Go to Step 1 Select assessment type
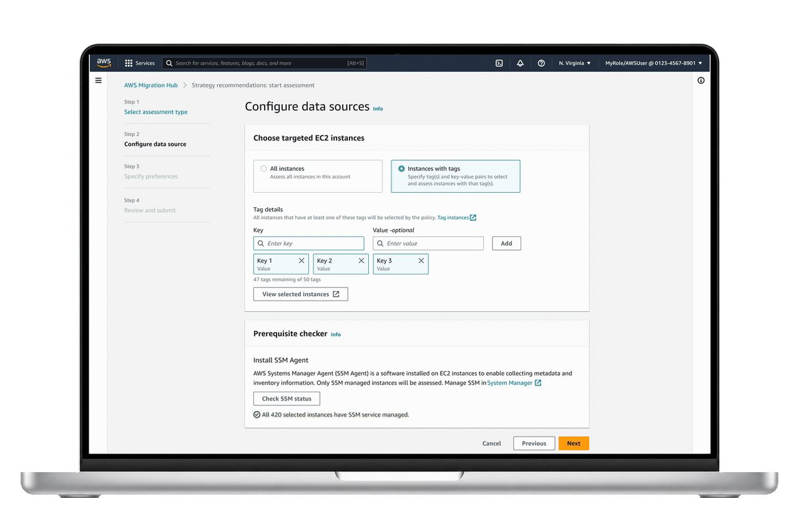Screen dimensions: 799x532 pyautogui.click(x=155, y=112)
